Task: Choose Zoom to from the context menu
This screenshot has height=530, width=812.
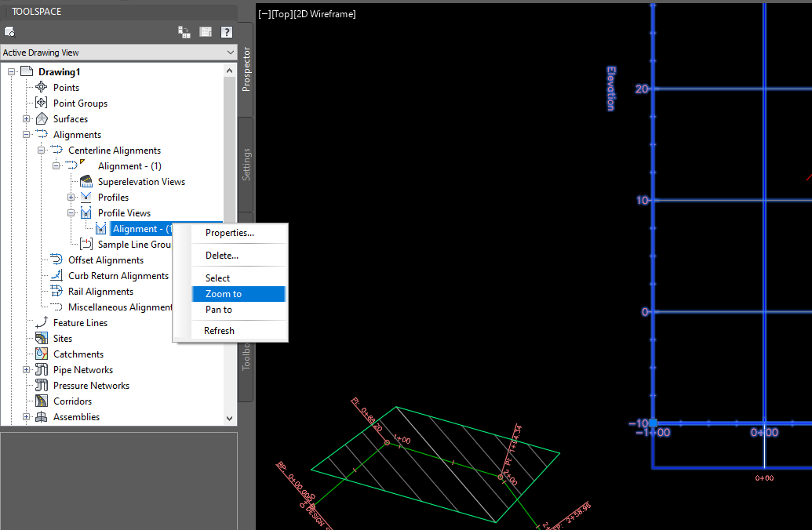Action: pos(222,292)
